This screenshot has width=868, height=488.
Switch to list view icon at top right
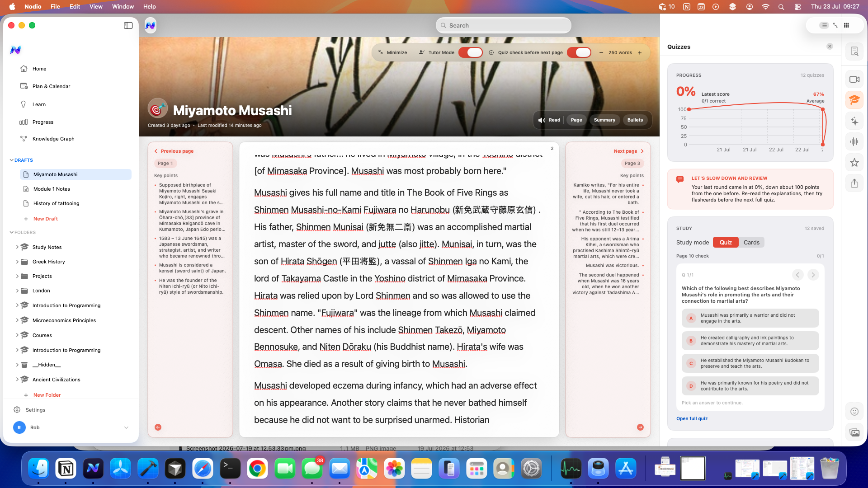pyautogui.click(x=824, y=25)
